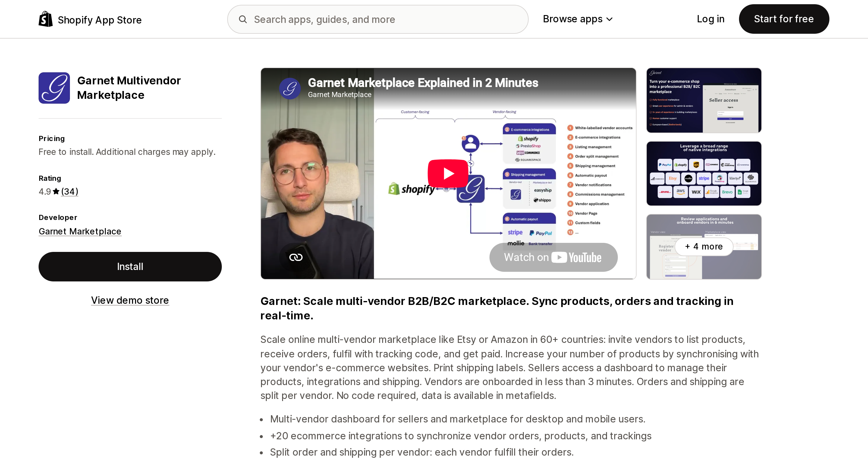Click the Shopify bag logo icon
868x458 pixels.
[x=46, y=19]
